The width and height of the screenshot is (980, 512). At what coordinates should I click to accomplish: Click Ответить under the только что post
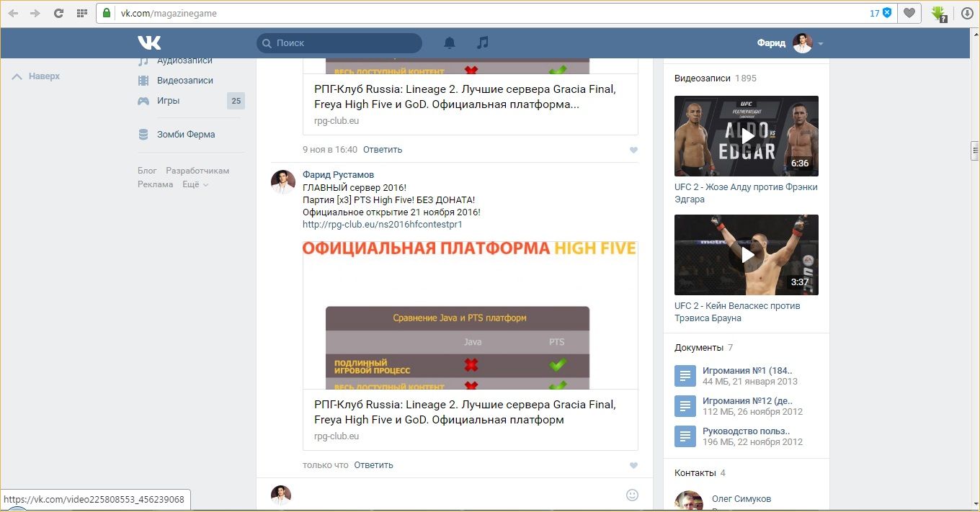pos(373,465)
